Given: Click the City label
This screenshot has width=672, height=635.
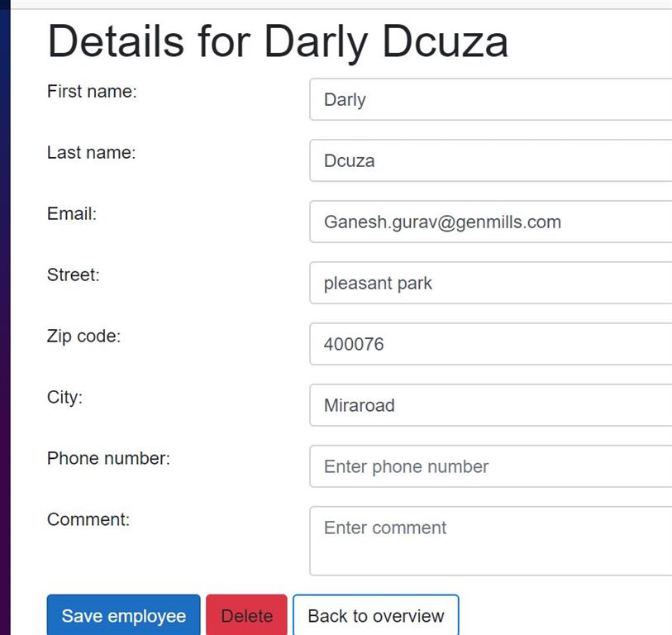Looking at the screenshot, I should 64,398.
